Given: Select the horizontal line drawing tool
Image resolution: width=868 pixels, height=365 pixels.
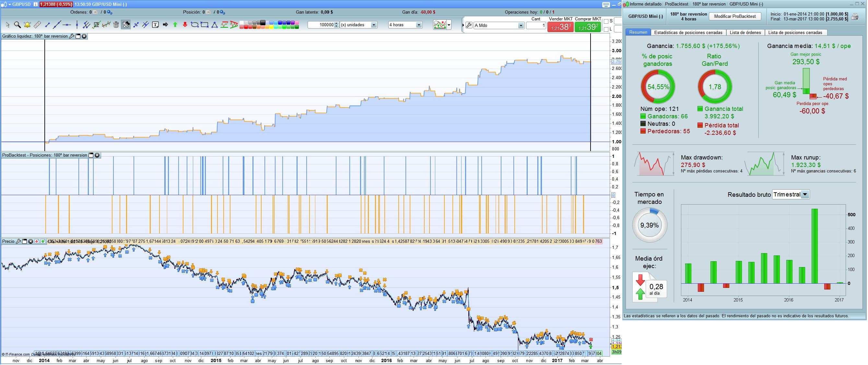Looking at the screenshot, I should point(67,25).
